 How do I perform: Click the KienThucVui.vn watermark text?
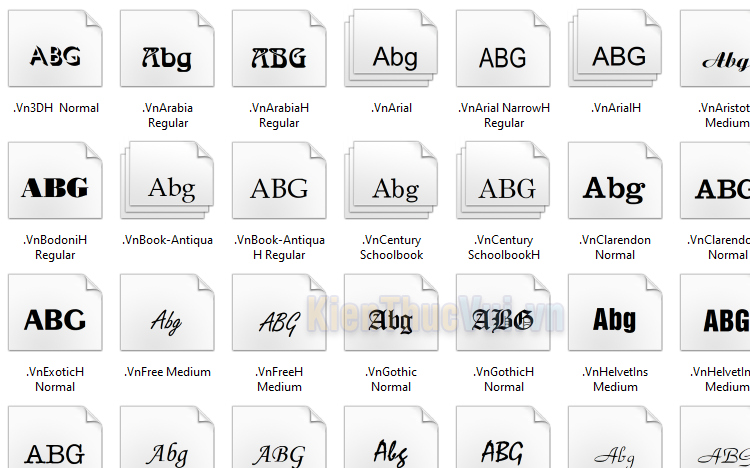(x=435, y=315)
